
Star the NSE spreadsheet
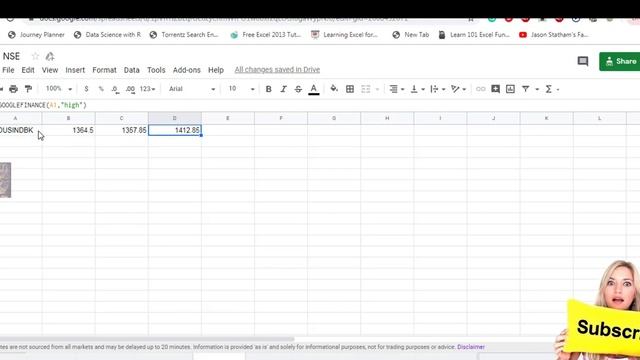pos(35,56)
